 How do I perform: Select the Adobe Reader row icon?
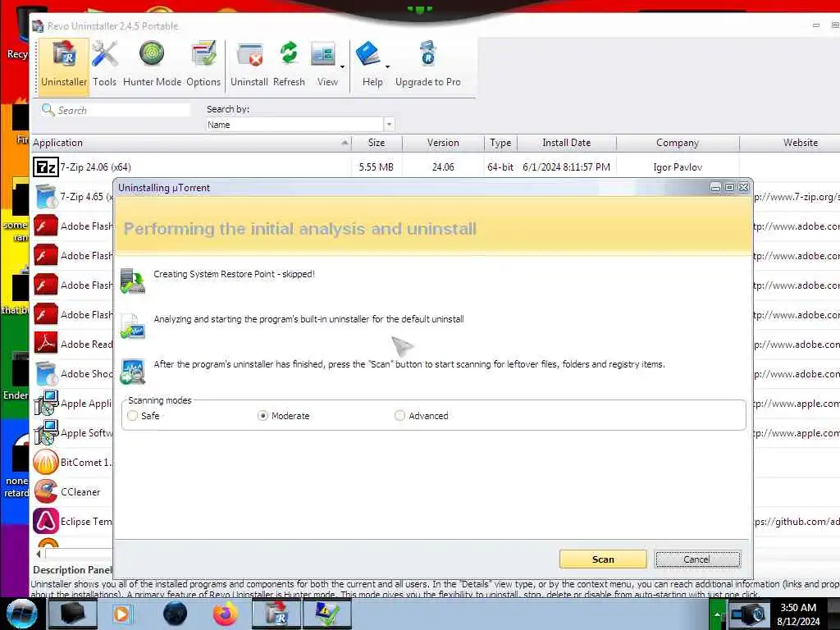tap(46, 344)
